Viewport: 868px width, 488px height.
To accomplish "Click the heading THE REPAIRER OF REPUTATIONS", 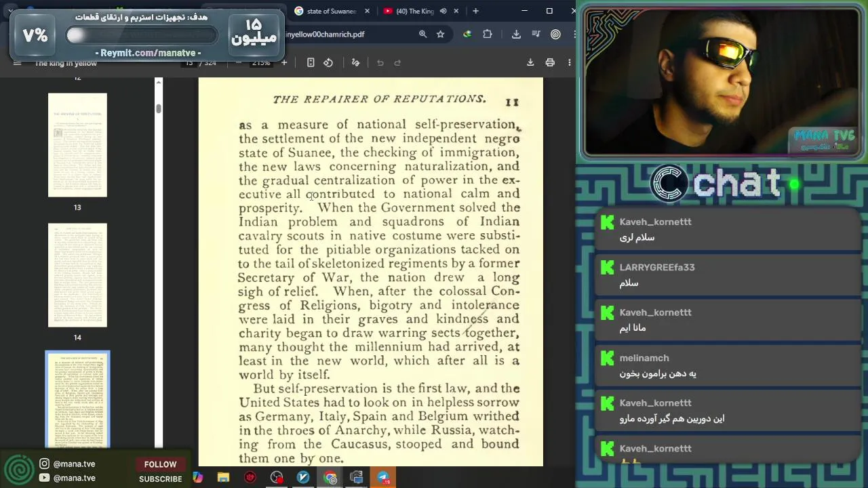I will [379, 99].
